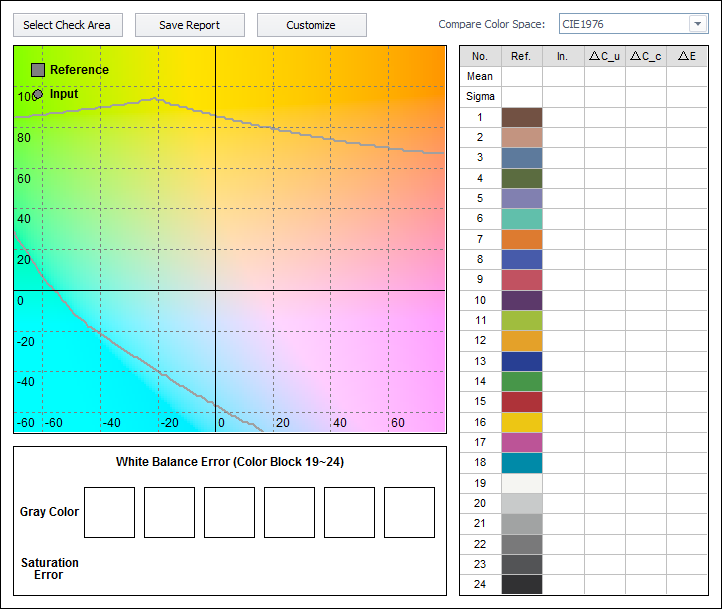Click the last Gray Color block box
This screenshot has height=609, width=722.
(x=409, y=512)
